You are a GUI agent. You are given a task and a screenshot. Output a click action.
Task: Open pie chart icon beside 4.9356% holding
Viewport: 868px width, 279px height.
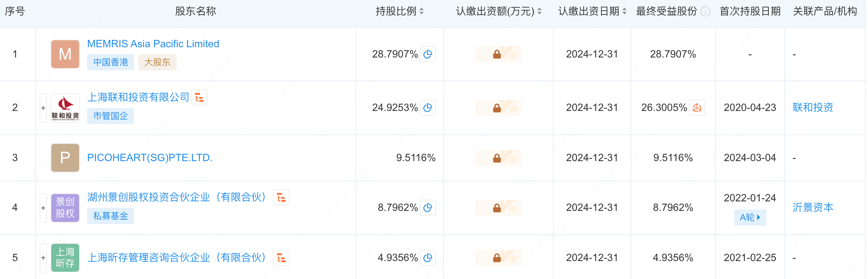point(427,258)
